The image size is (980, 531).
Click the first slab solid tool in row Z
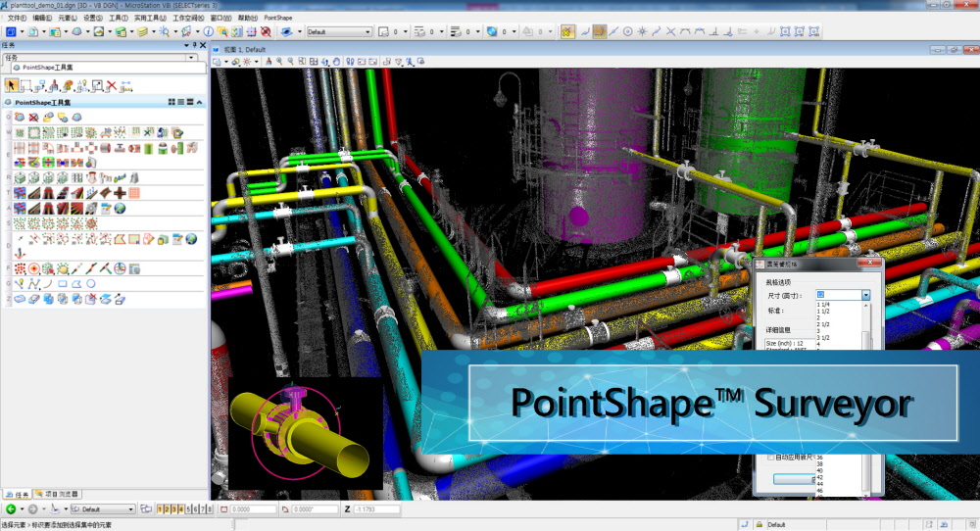[20, 299]
